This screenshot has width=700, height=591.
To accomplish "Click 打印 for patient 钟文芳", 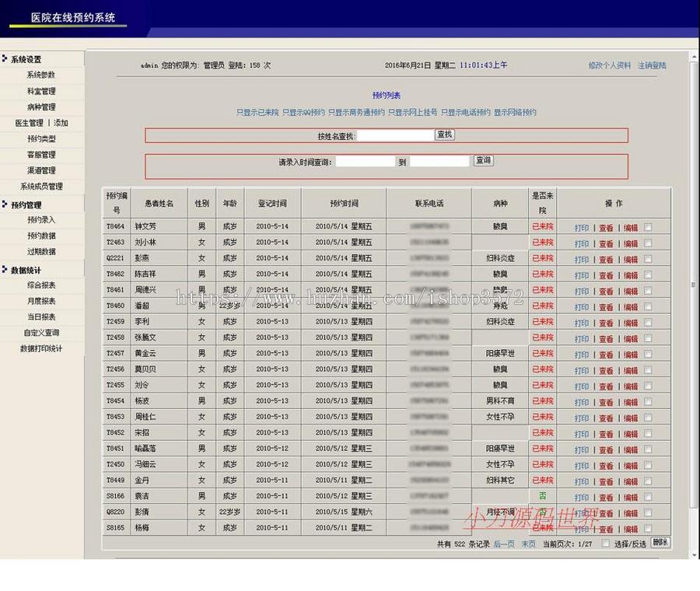I will (582, 226).
